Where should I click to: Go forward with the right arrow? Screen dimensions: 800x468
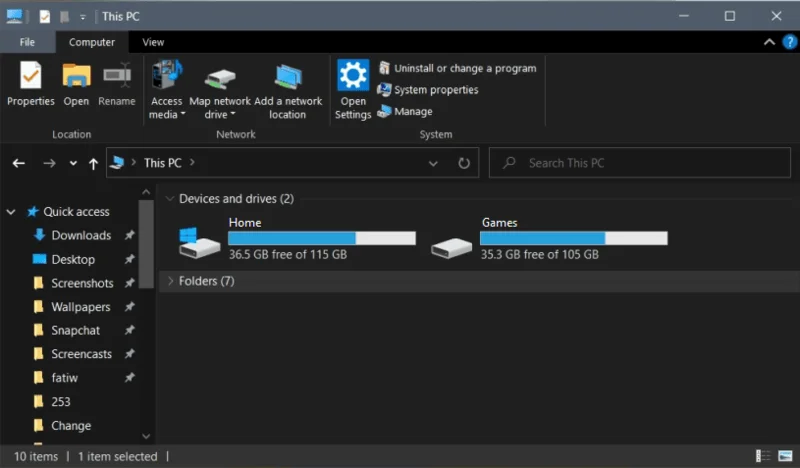[49, 163]
